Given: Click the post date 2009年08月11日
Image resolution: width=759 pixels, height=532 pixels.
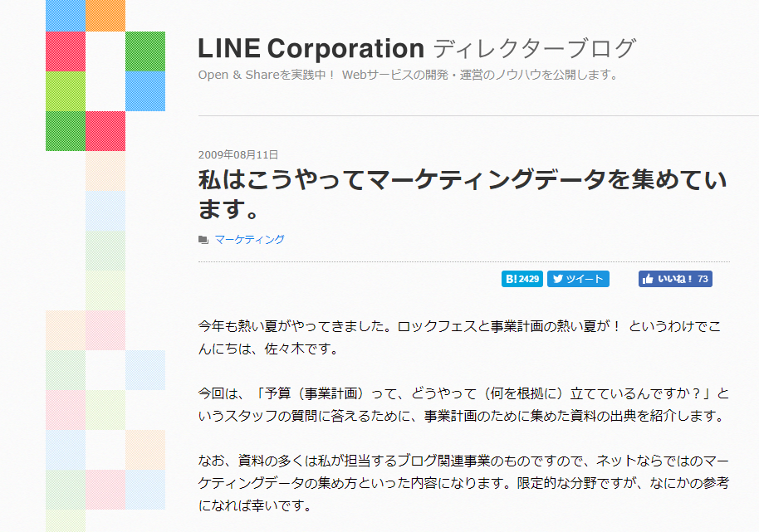Looking at the screenshot, I should [x=238, y=154].
